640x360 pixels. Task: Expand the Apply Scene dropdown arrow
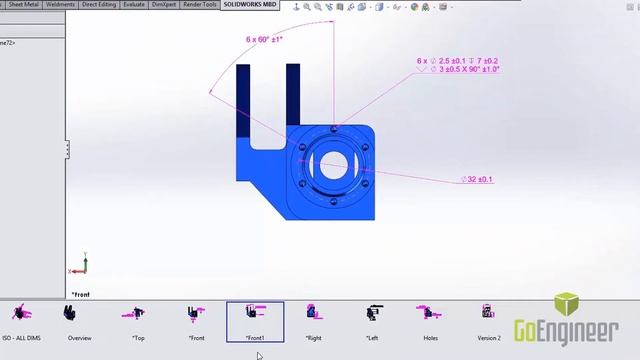coord(434,7)
